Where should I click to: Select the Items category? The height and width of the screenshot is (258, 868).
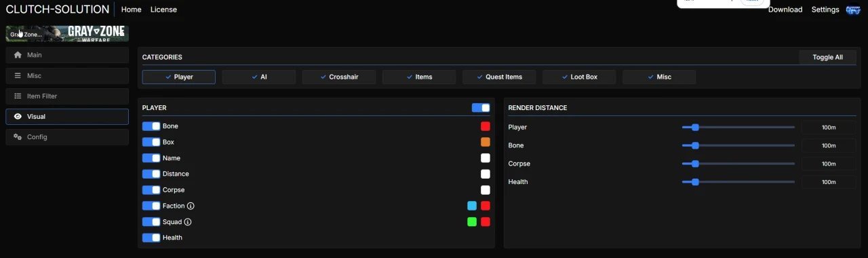pos(419,77)
